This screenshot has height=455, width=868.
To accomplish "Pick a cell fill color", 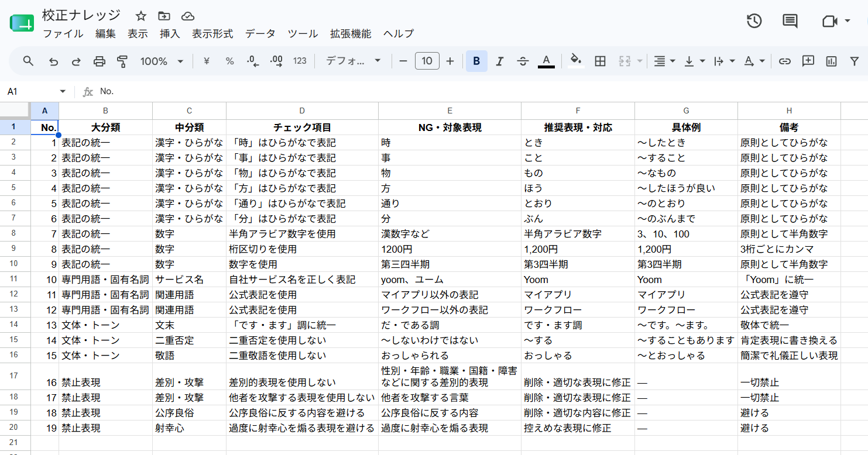I will point(576,61).
